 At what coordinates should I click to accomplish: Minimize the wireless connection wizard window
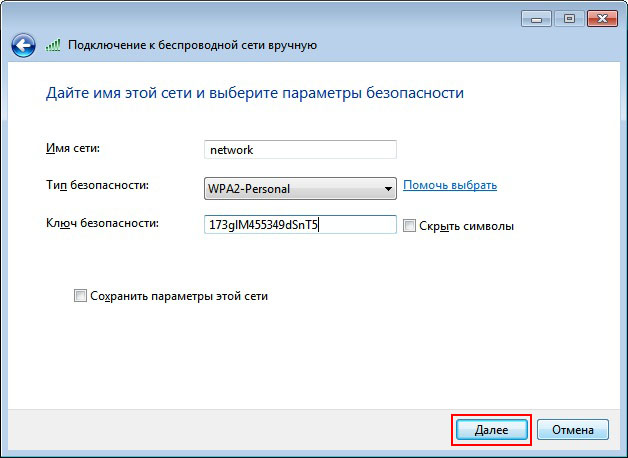tap(535, 19)
